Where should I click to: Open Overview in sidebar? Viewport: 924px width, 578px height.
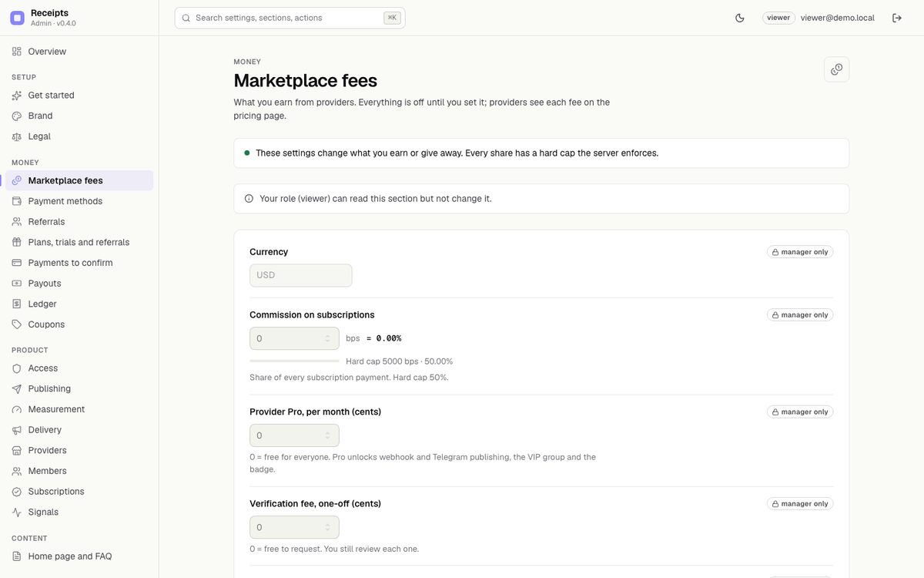click(79, 52)
